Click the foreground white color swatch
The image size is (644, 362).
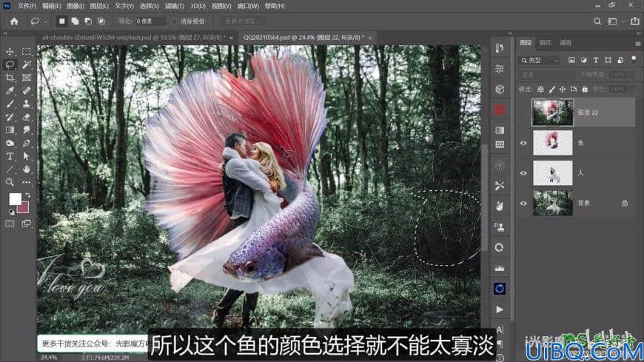(15, 199)
